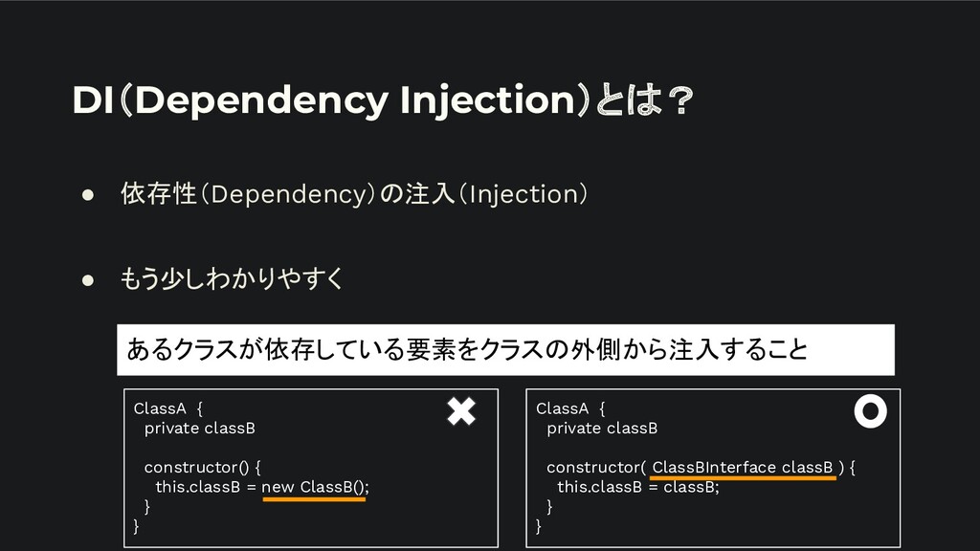Click 'ClassA {' heading in right code box
Screen dimensions: 980x551
(570, 408)
